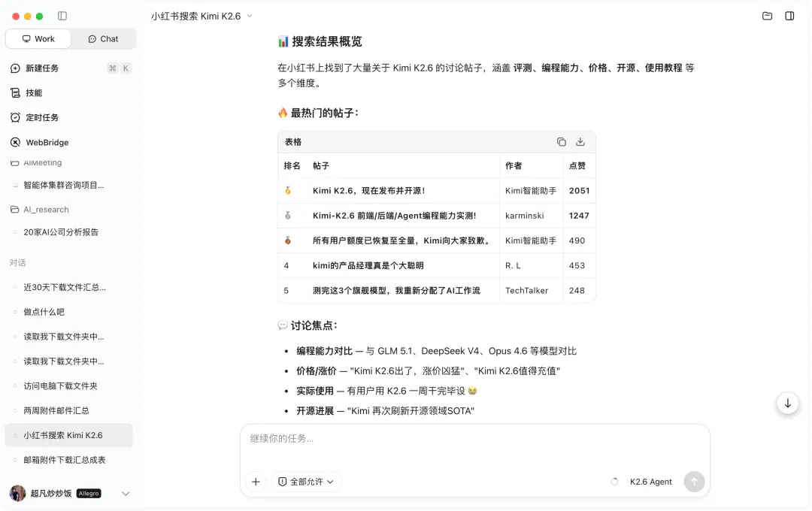Toggle the sidebar panel icon
The image size is (812, 511).
62,16
